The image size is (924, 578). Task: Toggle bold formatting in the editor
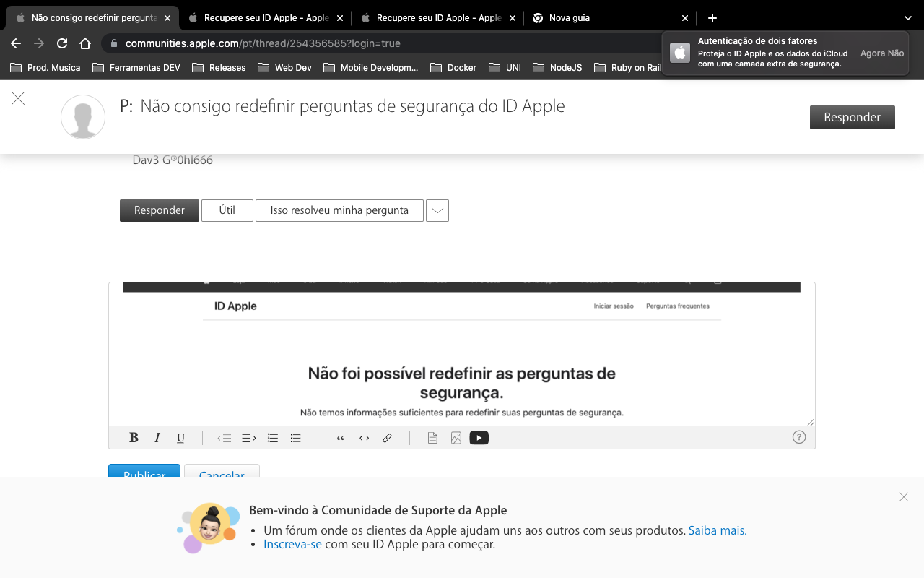point(134,438)
